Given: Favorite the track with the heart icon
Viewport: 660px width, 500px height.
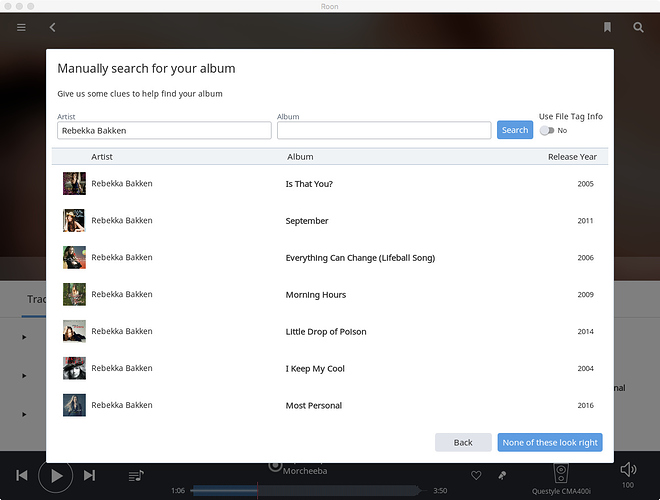Looking at the screenshot, I should coord(476,476).
